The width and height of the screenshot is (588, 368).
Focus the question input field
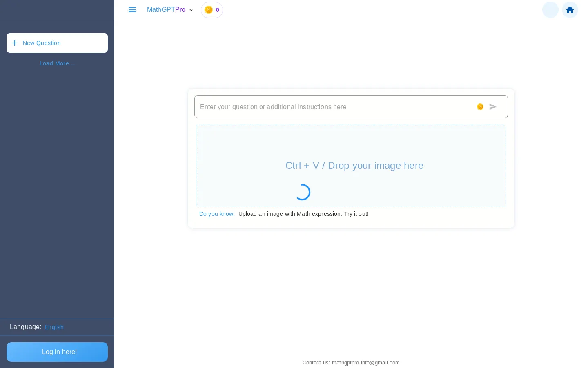(x=335, y=107)
